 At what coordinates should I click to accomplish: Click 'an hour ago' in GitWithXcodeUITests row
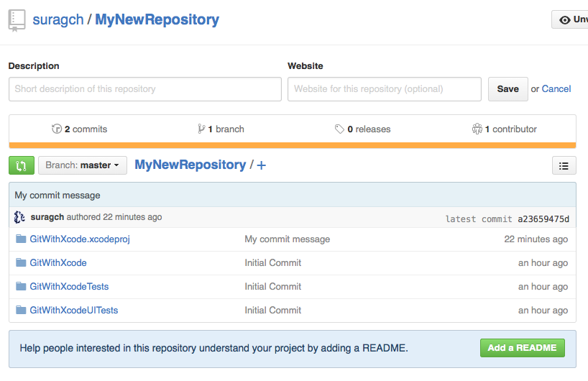543,310
